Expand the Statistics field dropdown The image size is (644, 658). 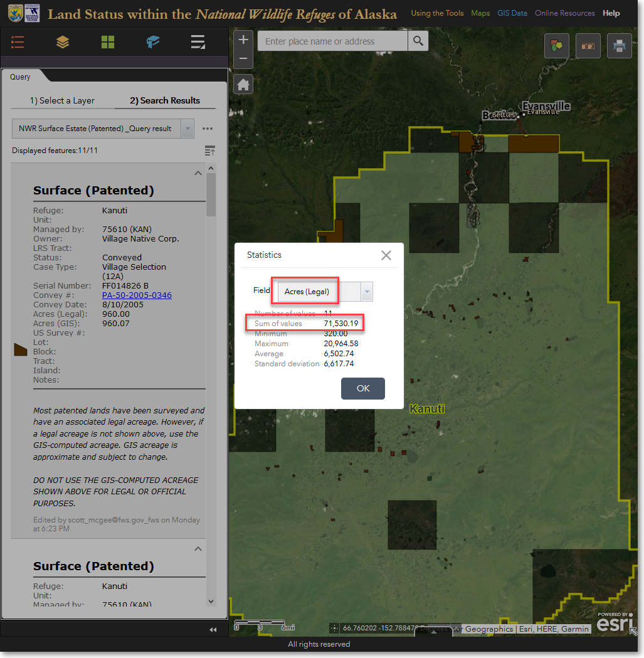click(367, 291)
